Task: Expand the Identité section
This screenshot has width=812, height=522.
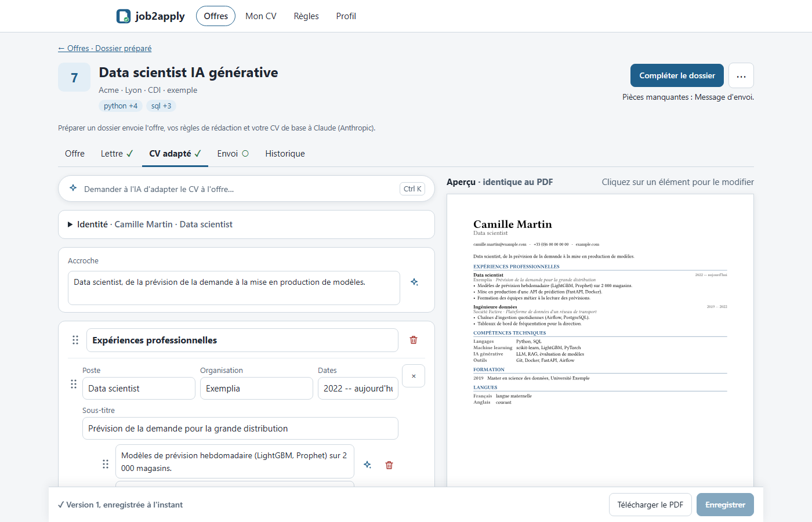Action: 246,224
